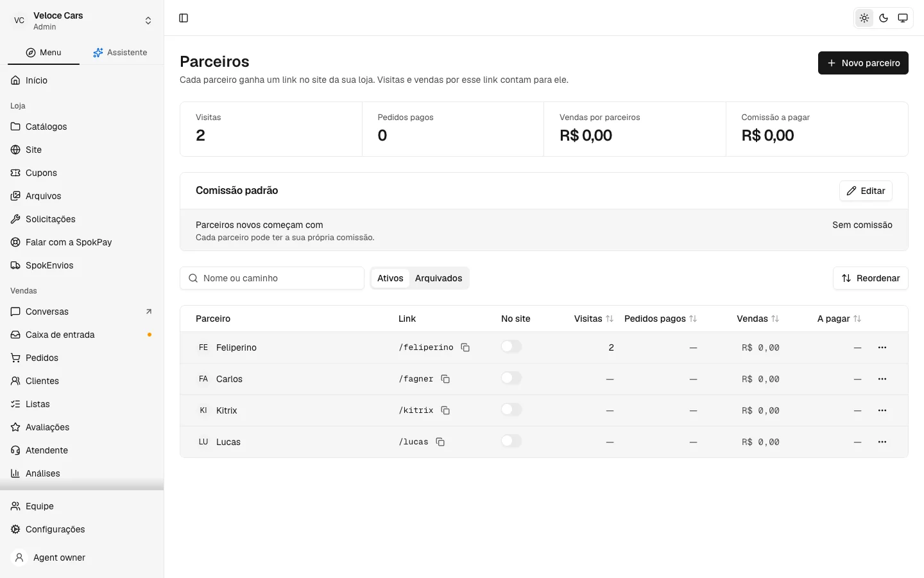This screenshot has height=578, width=924.
Task: Open Atendente in sidebar
Action: coord(82,450)
